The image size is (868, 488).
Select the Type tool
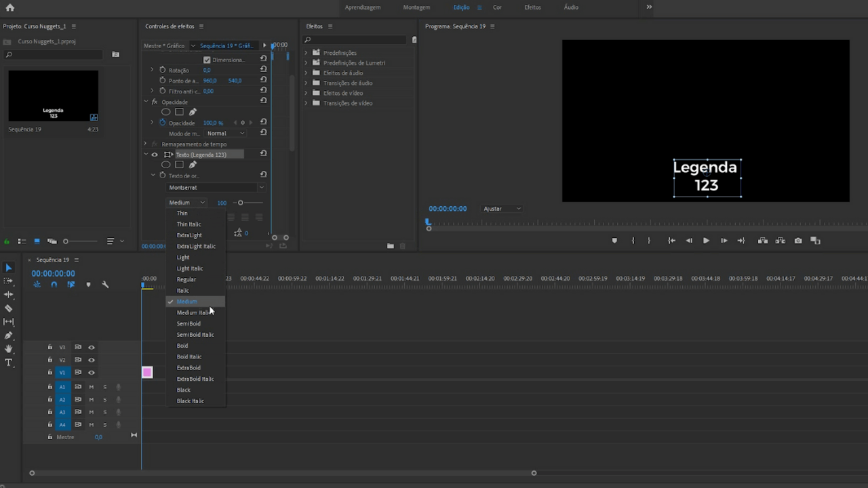9,363
